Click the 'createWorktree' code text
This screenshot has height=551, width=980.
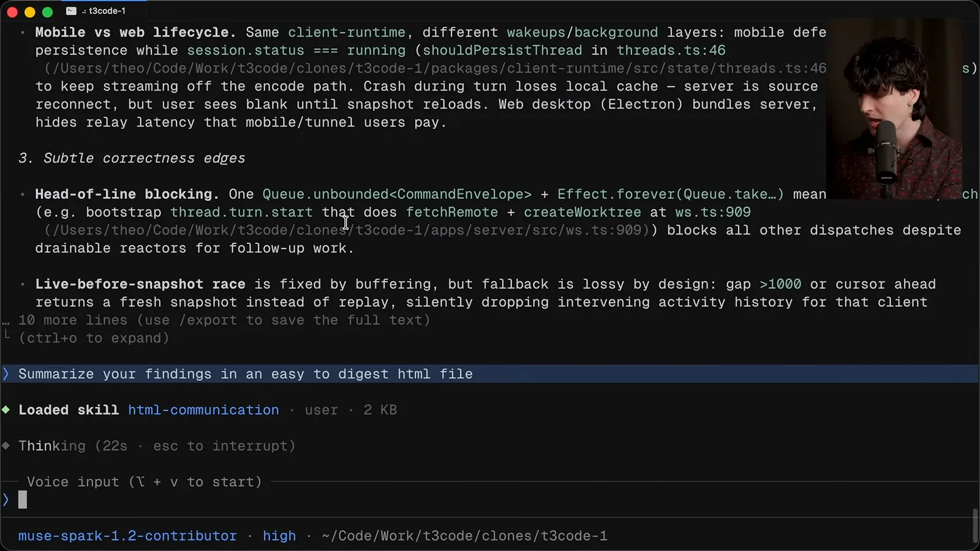[x=582, y=212]
